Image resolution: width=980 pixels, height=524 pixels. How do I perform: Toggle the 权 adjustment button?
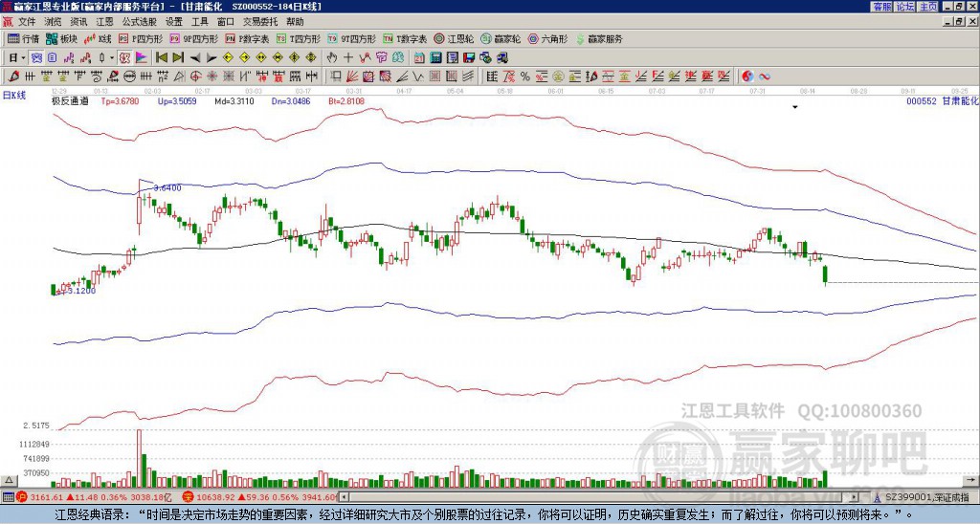coord(124,58)
